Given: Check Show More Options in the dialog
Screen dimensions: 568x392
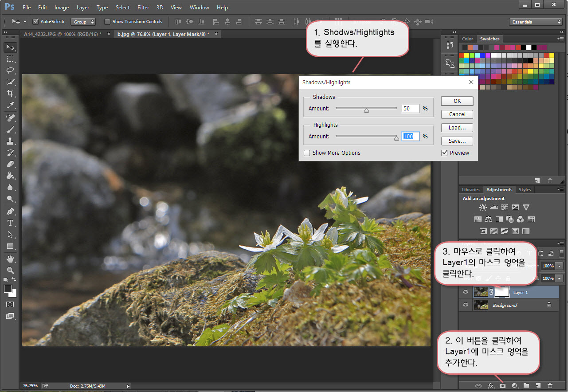Looking at the screenshot, I should 307,153.
